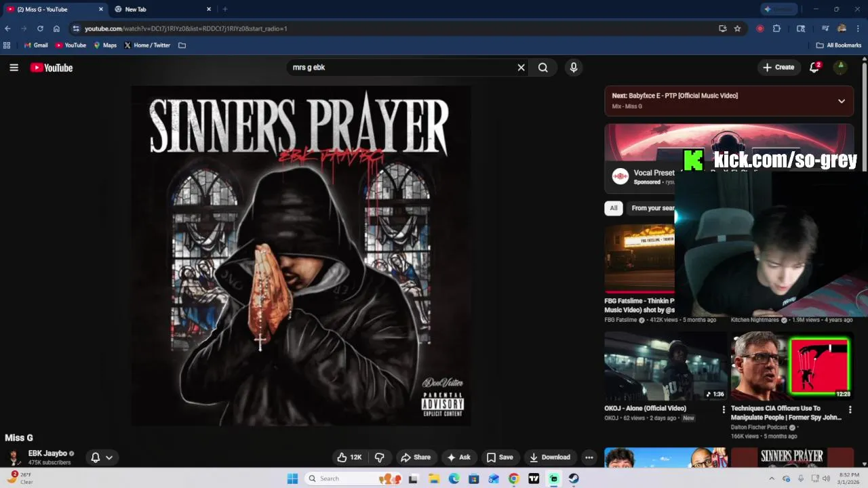
Task: Open OKOJ - Alone video thumbnail
Action: pyautogui.click(x=665, y=367)
